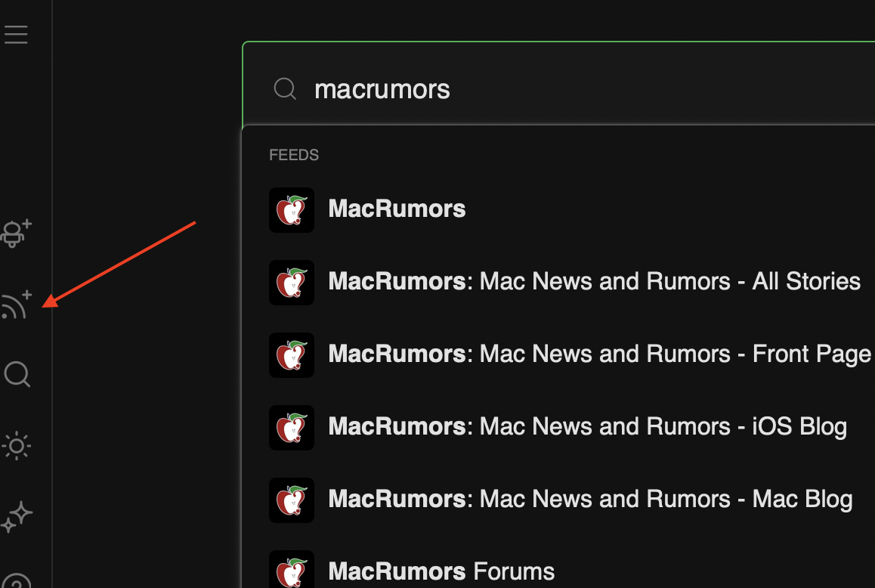Click the apple logo beside the first MacRumors result
The image size is (875, 588).
[292, 210]
